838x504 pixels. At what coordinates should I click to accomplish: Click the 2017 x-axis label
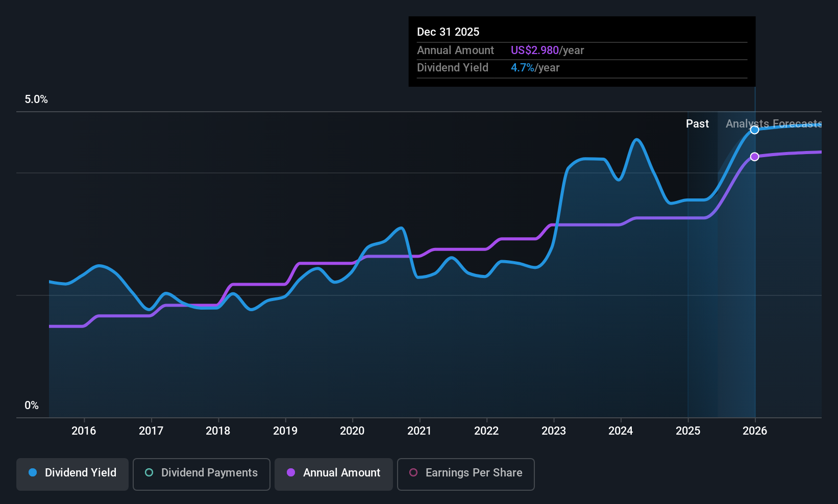pyautogui.click(x=151, y=431)
